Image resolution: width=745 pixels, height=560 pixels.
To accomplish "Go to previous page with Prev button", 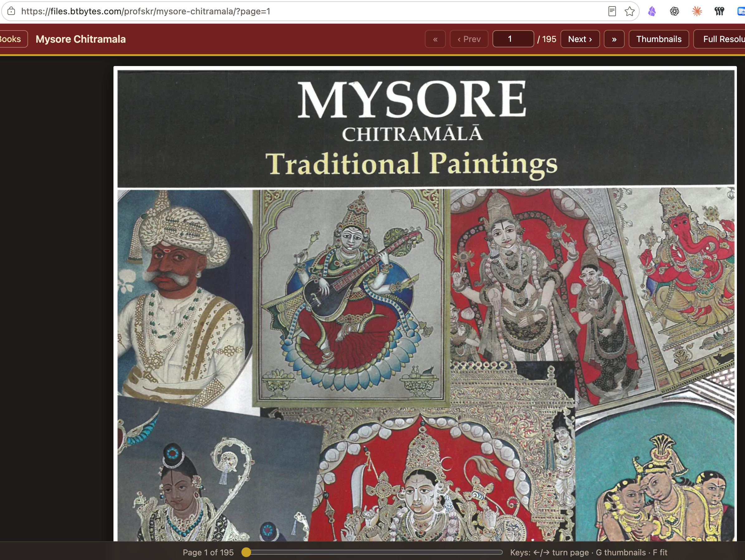I will (x=469, y=39).
